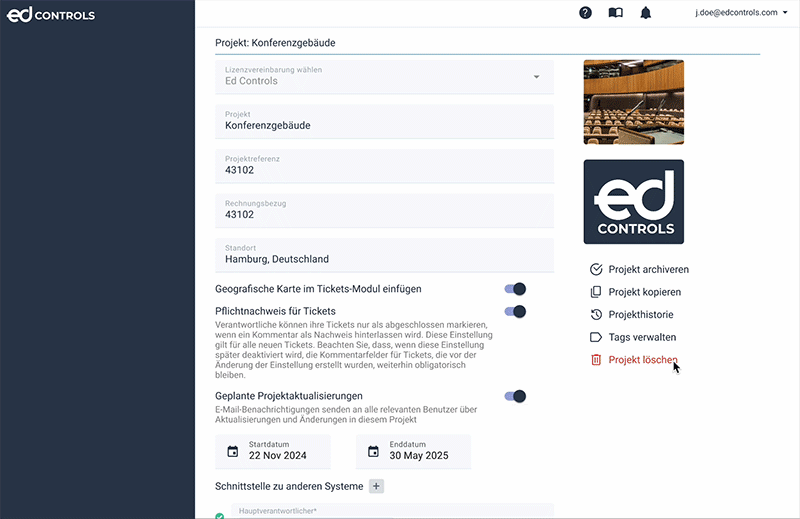The height and width of the screenshot is (519, 800).
Task: Click the copy icon beside Projekt kopieren
Action: [596, 292]
